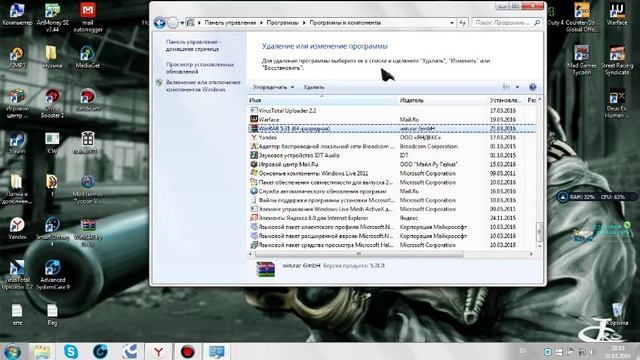Image resolution: width=640 pixels, height=360 pixels.
Task: Open turn Windows features on or off
Action: point(203,86)
